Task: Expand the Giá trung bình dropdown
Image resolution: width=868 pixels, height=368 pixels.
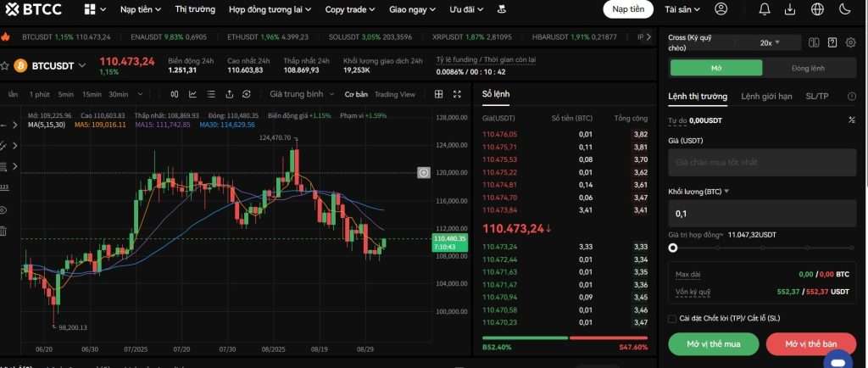Action: [300, 94]
